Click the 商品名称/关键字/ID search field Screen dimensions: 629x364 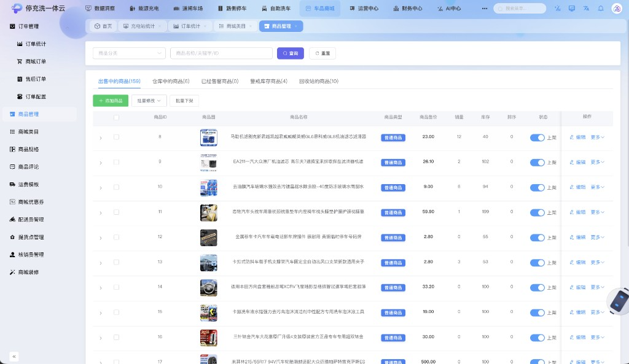(x=221, y=53)
